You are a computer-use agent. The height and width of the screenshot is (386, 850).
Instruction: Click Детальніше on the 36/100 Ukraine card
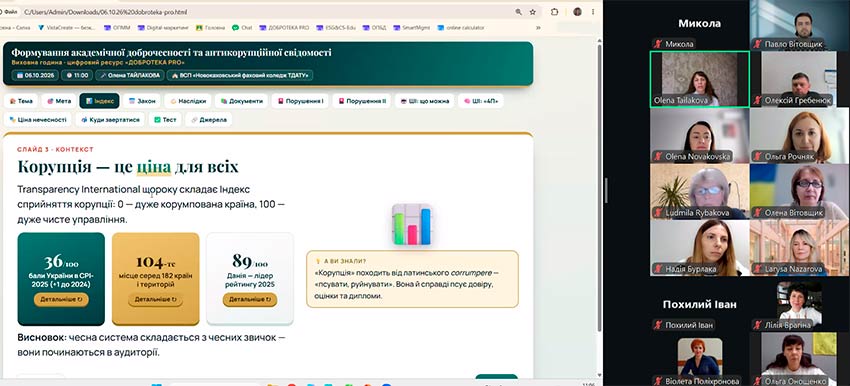tap(61, 299)
